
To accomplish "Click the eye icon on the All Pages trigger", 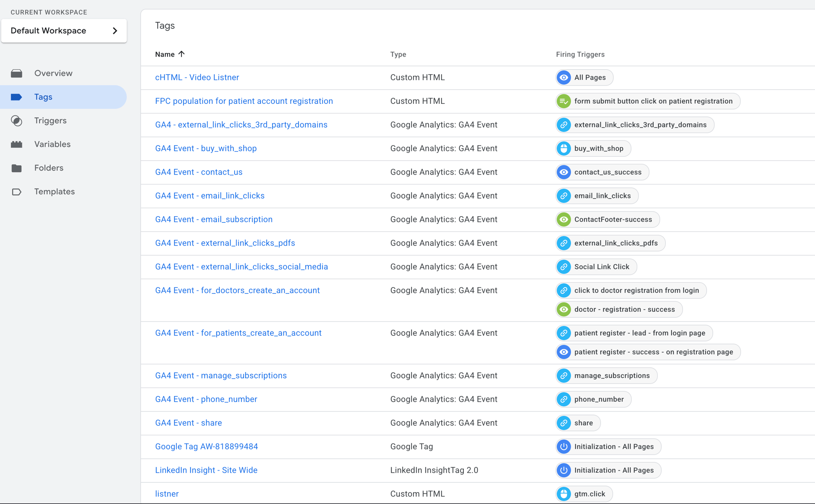I will coord(564,77).
